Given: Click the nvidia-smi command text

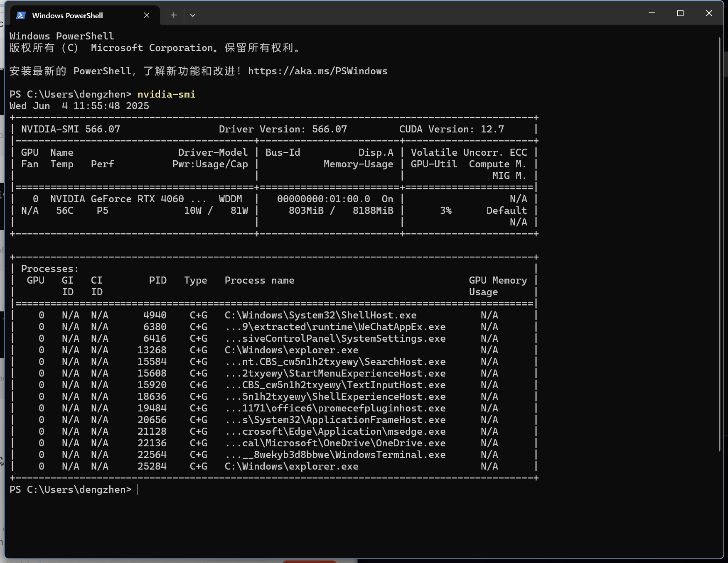Looking at the screenshot, I should (167, 94).
